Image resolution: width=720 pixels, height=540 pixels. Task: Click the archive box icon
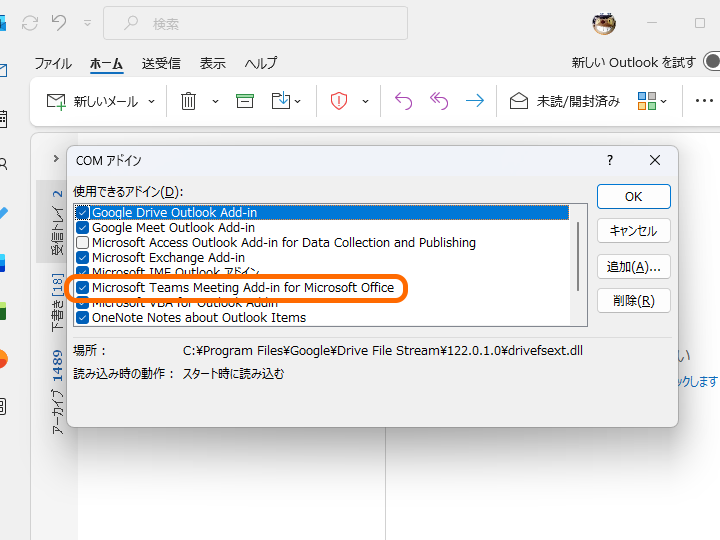pos(245,101)
